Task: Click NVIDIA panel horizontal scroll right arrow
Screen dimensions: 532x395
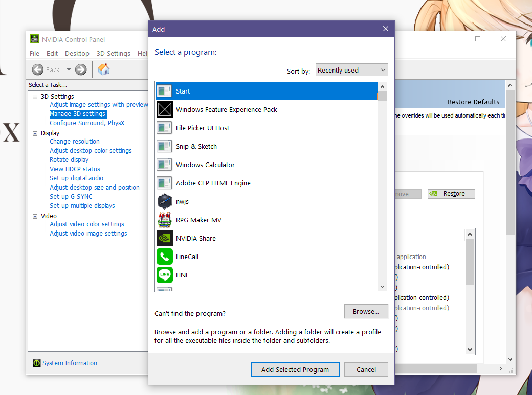Action: pyautogui.click(x=500, y=368)
